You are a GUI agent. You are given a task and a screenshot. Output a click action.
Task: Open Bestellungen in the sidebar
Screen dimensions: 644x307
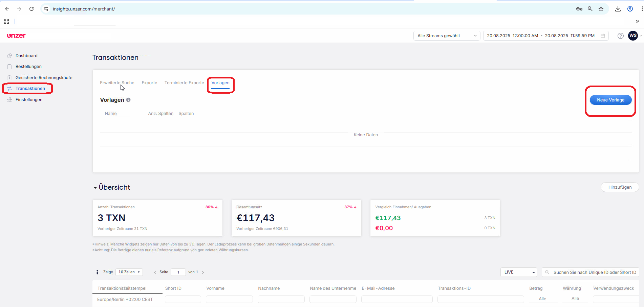tap(28, 67)
